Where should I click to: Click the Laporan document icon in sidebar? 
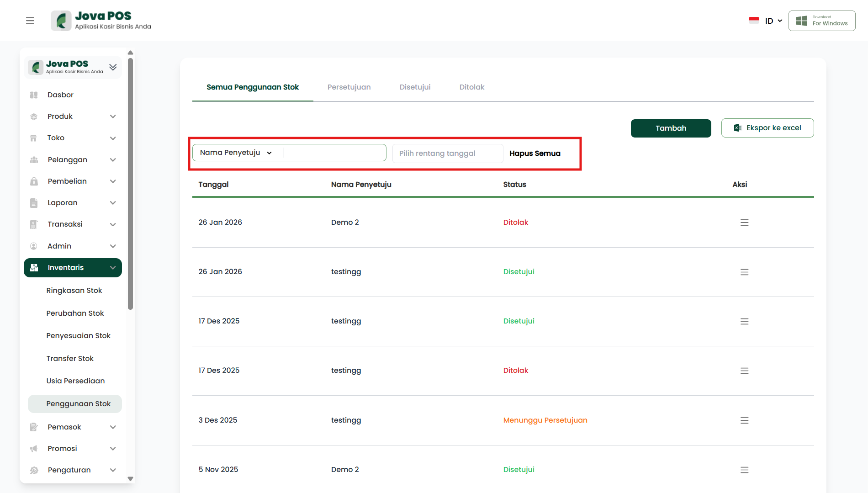coord(34,203)
